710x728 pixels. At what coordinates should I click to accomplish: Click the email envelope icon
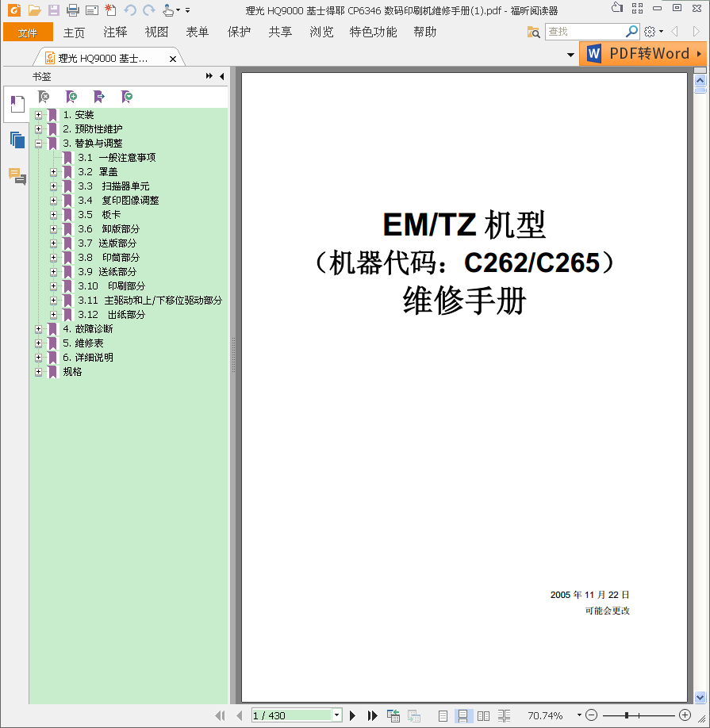[x=92, y=10]
